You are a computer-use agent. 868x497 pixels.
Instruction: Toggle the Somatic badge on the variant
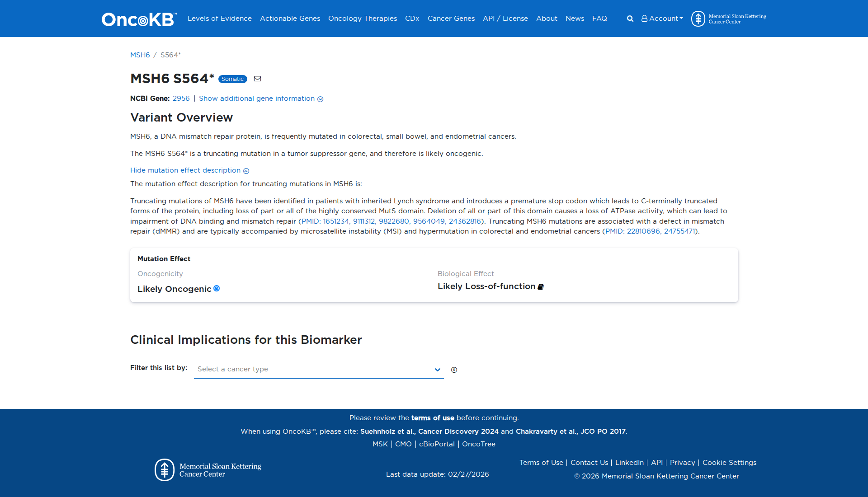click(232, 79)
